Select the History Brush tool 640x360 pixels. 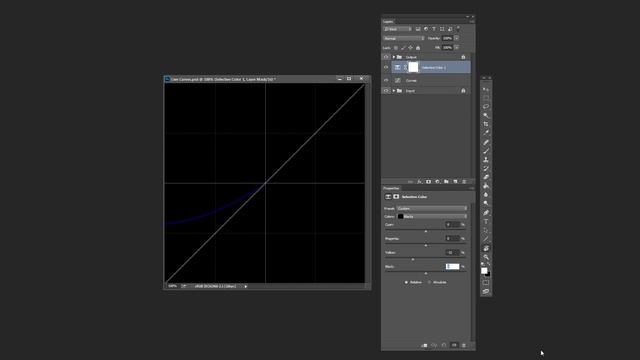tap(486, 169)
